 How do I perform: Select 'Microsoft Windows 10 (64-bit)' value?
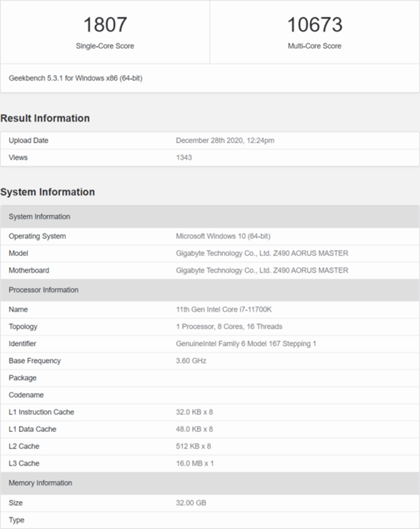tap(223, 236)
